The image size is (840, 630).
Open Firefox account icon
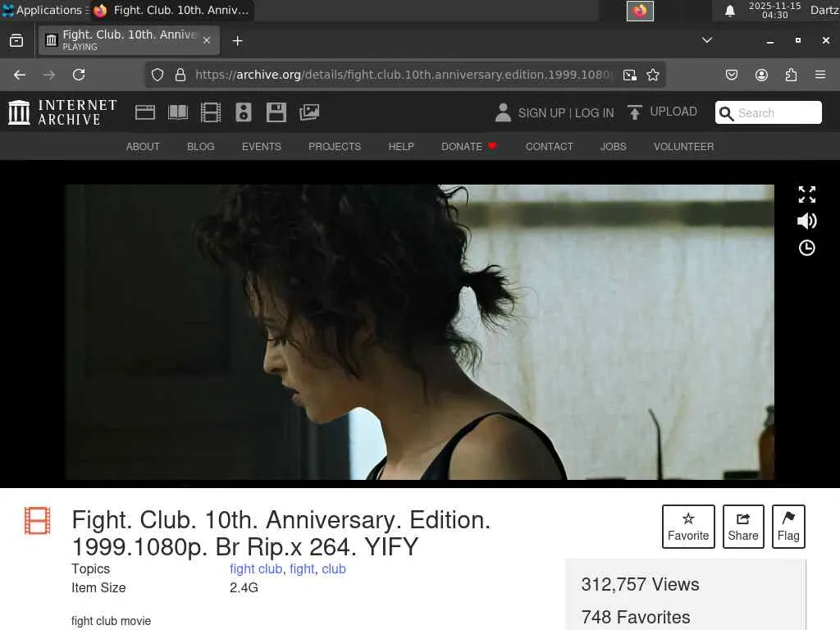click(x=761, y=75)
